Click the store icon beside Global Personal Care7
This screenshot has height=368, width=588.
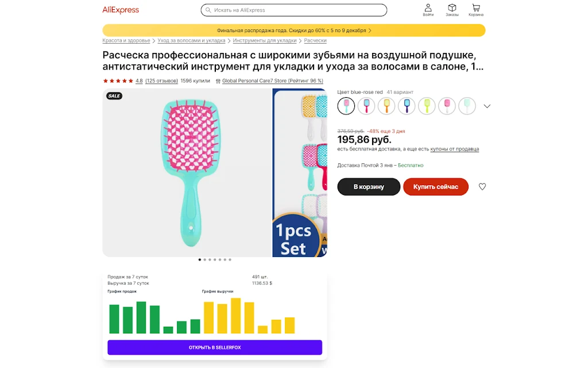point(218,80)
